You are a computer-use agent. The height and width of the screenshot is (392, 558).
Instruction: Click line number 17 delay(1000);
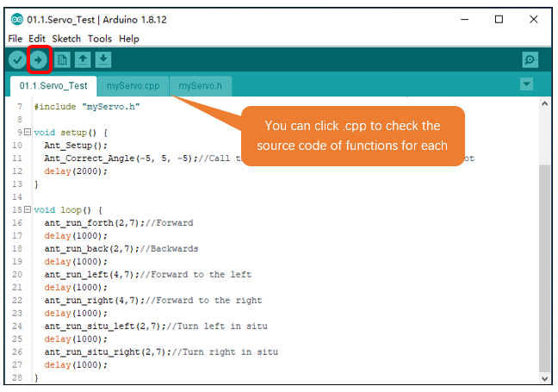76,236
